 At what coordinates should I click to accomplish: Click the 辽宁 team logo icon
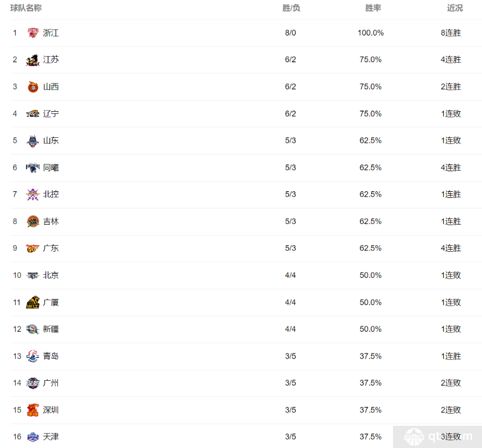point(33,114)
